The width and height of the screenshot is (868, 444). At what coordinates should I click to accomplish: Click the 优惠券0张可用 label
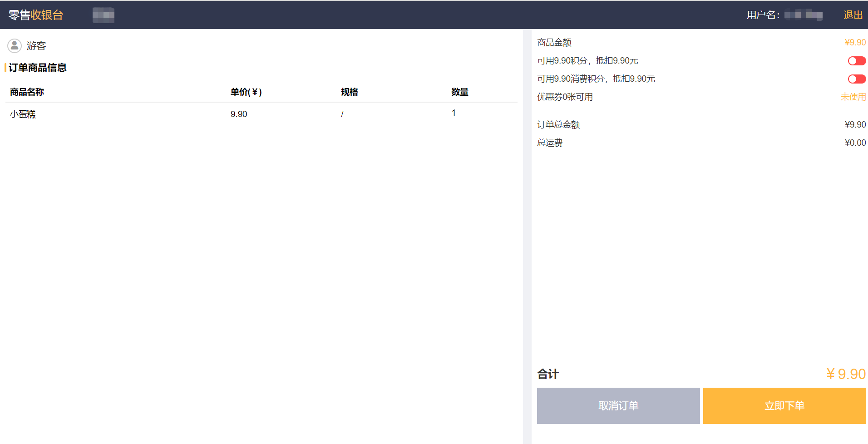pyautogui.click(x=565, y=97)
